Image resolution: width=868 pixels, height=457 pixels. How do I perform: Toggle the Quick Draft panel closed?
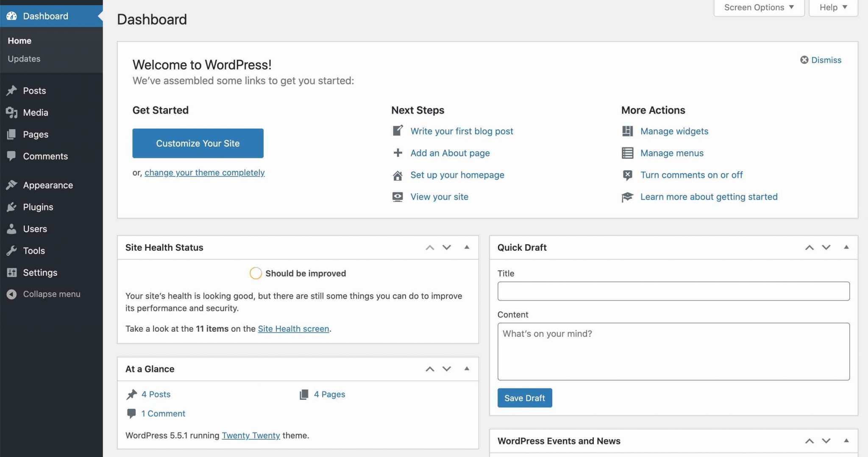pyautogui.click(x=846, y=247)
